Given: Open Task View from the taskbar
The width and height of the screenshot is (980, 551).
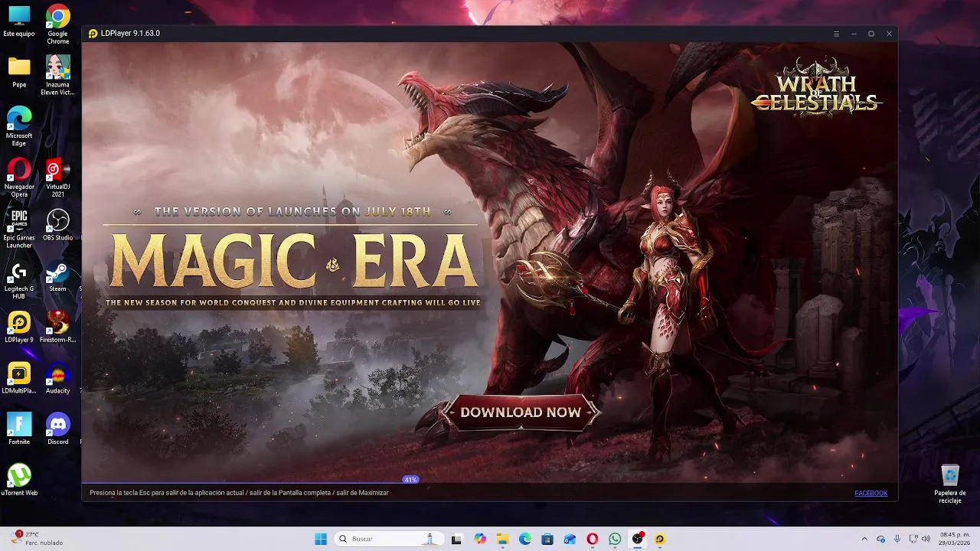Looking at the screenshot, I should [x=457, y=539].
